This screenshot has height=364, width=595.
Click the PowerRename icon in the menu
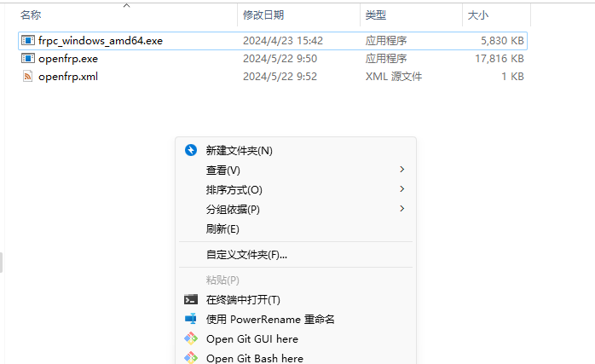pyautogui.click(x=191, y=319)
